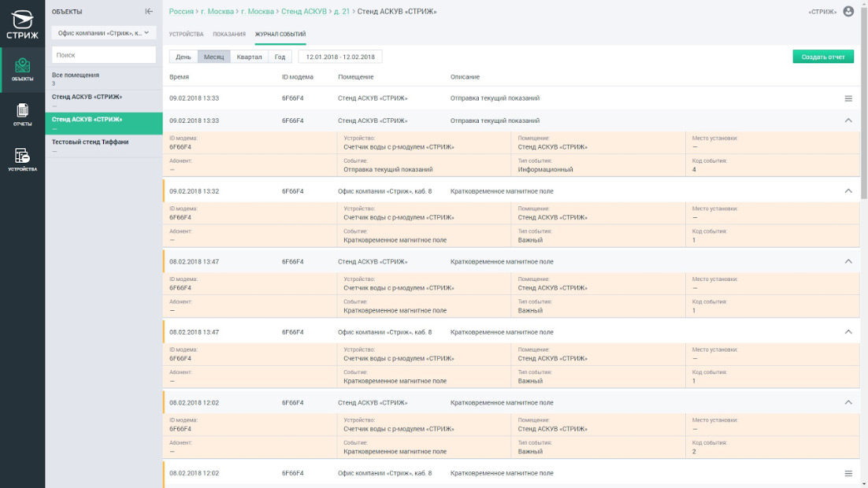Select the Квартал period filter
868x488 pixels.
[x=249, y=57]
